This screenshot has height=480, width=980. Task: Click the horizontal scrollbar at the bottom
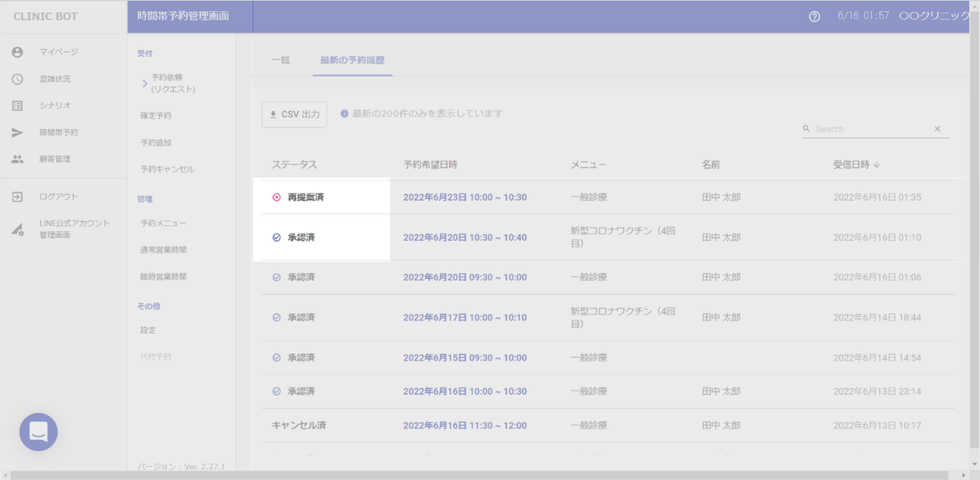(x=490, y=475)
